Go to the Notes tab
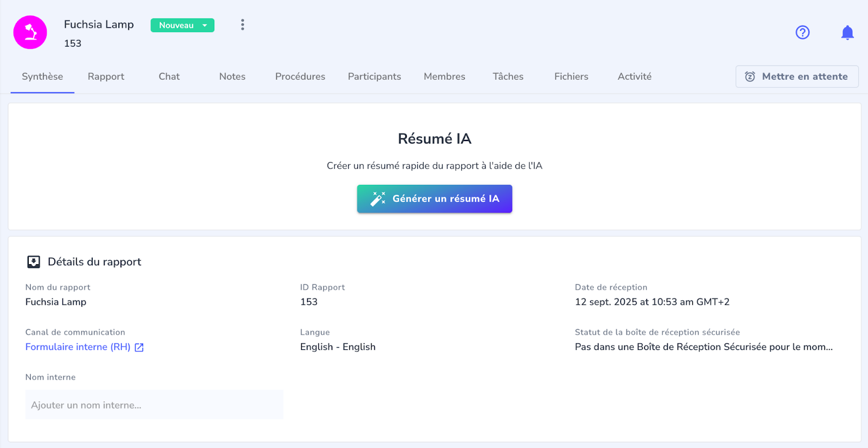Viewport: 868px width, 448px height. tap(232, 76)
